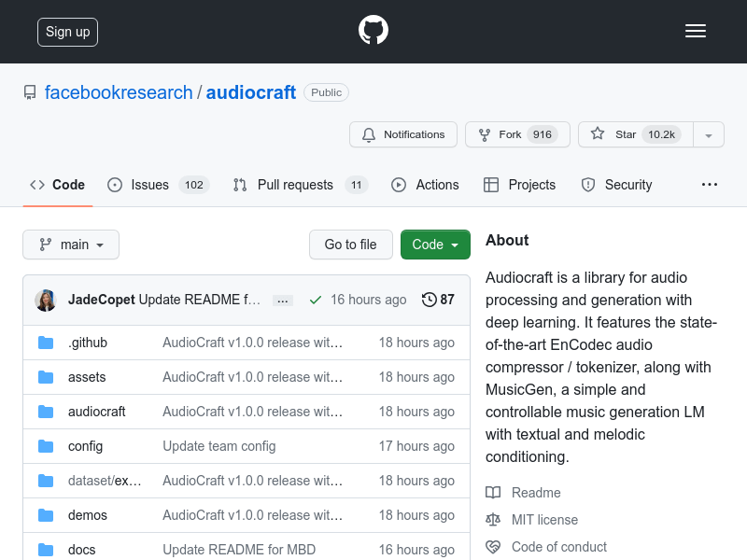Open the docs folder
Image resolution: width=747 pixels, height=560 pixels.
(x=82, y=550)
